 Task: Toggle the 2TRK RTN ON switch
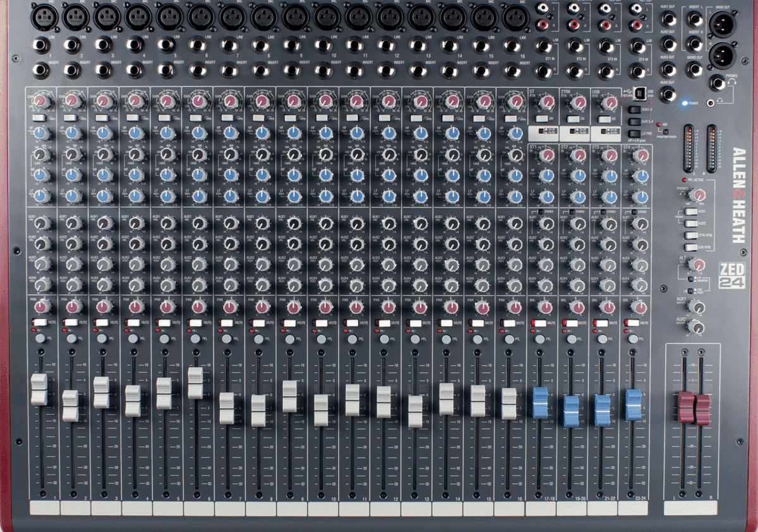coord(573,119)
